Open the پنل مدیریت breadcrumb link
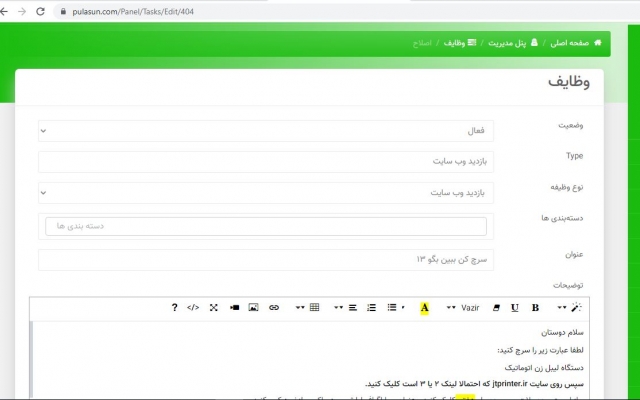This screenshot has height=400, width=640. click(507, 43)
